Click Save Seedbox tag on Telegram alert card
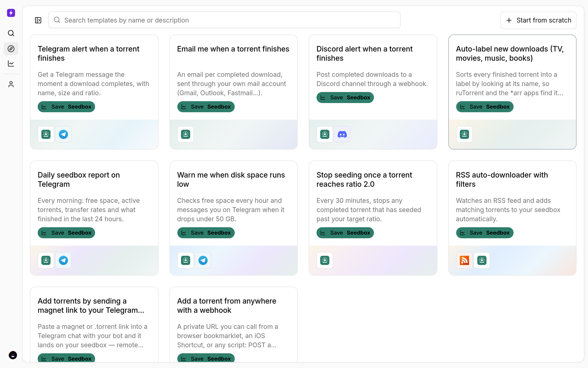 [x=66, y=106]
